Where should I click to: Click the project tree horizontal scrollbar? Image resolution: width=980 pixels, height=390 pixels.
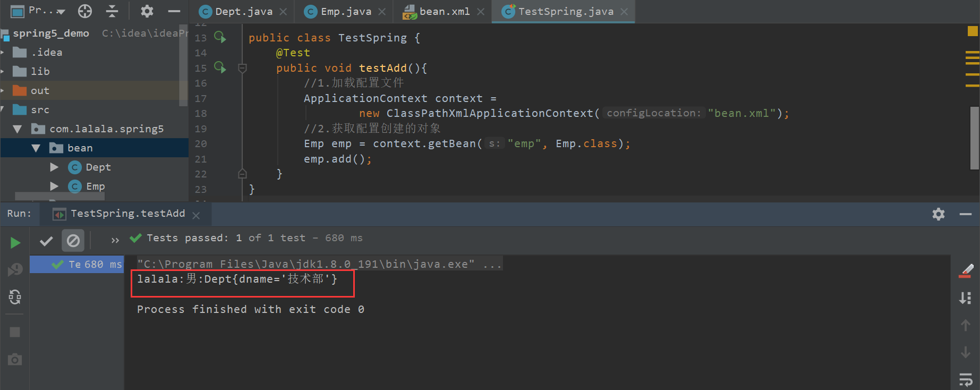coord(59,196)
